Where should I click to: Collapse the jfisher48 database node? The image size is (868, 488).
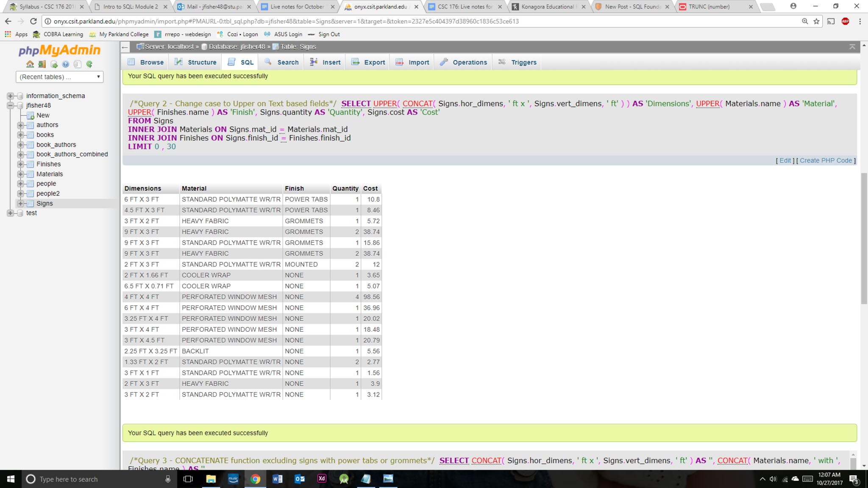pyautogui.click(x=10, y=105)
